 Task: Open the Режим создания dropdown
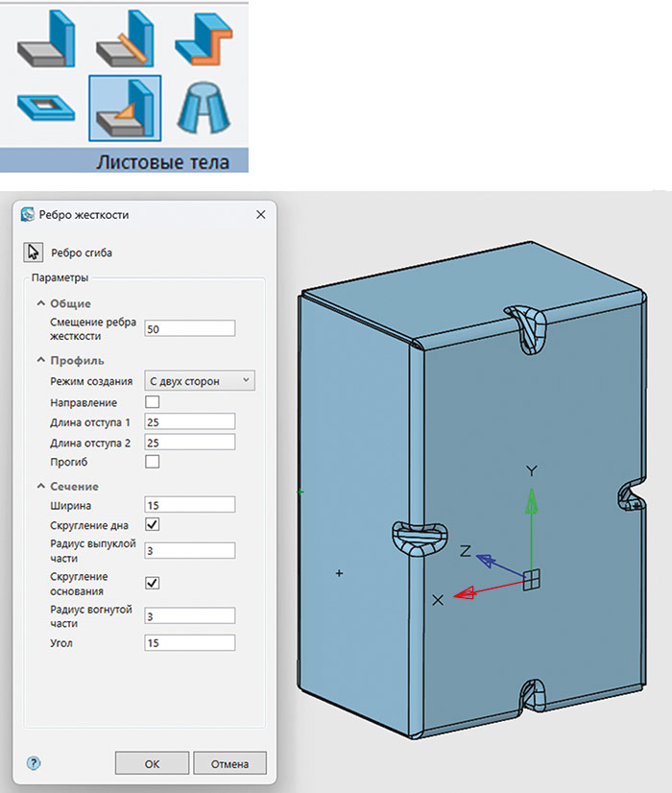pos(199,381)
